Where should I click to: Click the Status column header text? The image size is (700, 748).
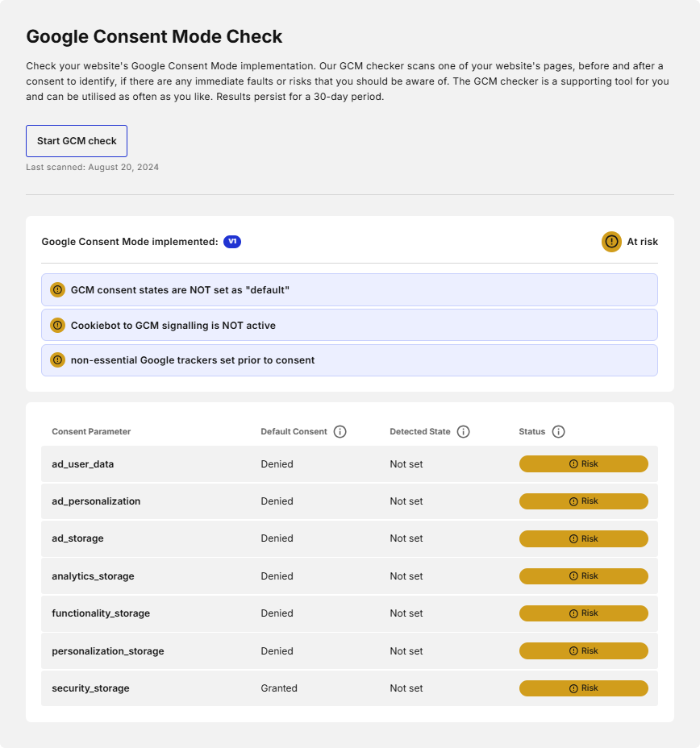[x=532, y=432]
